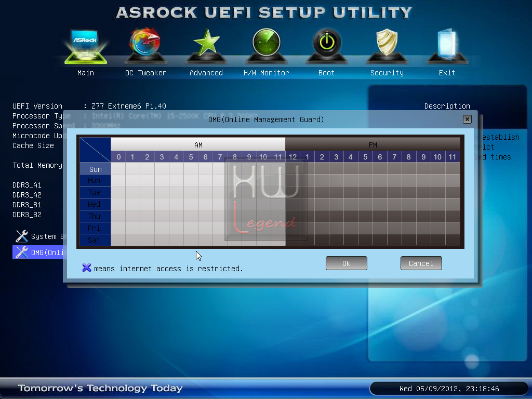Click the AM header bar
This screenshot has height=399, width=532.
198,144
